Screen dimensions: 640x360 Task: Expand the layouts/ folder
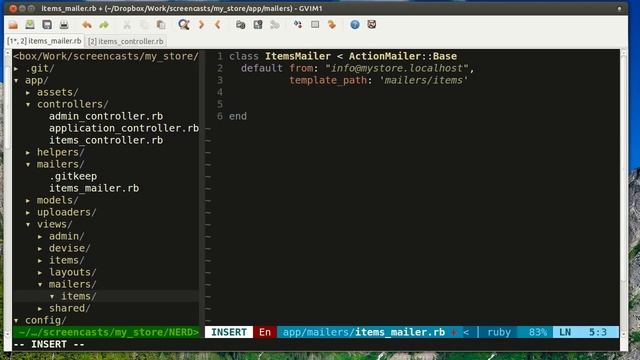(x=40, y=273)
